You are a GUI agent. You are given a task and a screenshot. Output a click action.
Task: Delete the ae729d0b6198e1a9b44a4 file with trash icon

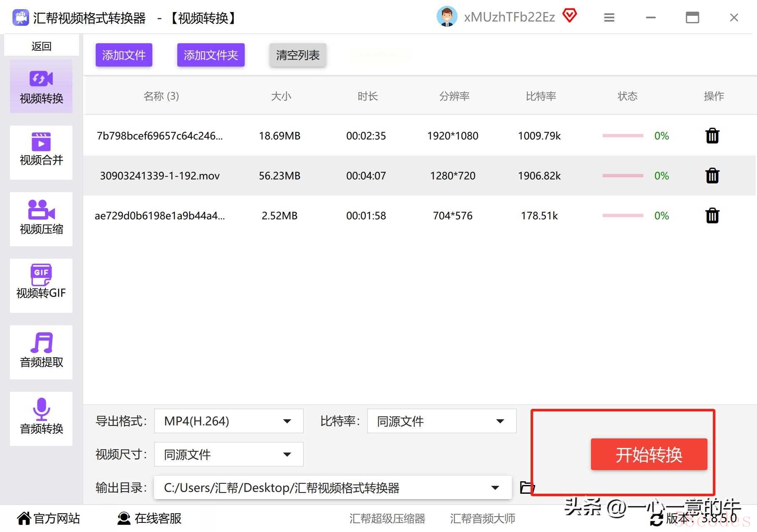tap(712, 215)
